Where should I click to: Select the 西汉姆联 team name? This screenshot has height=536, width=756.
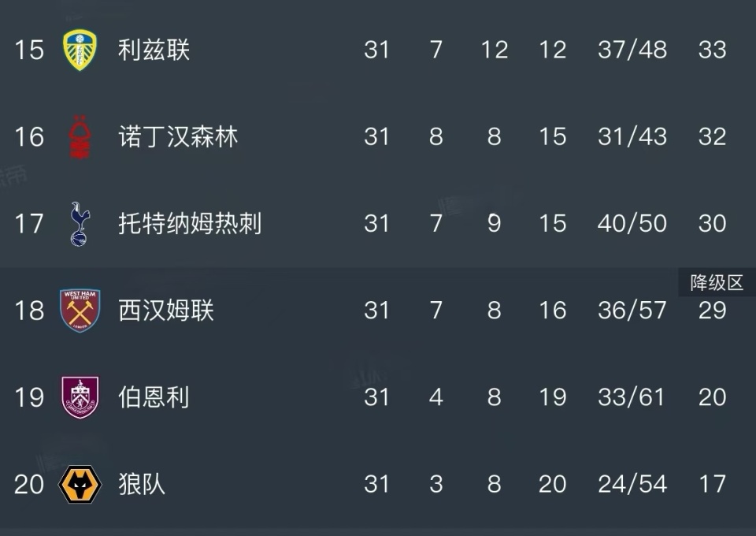(166, 311)
